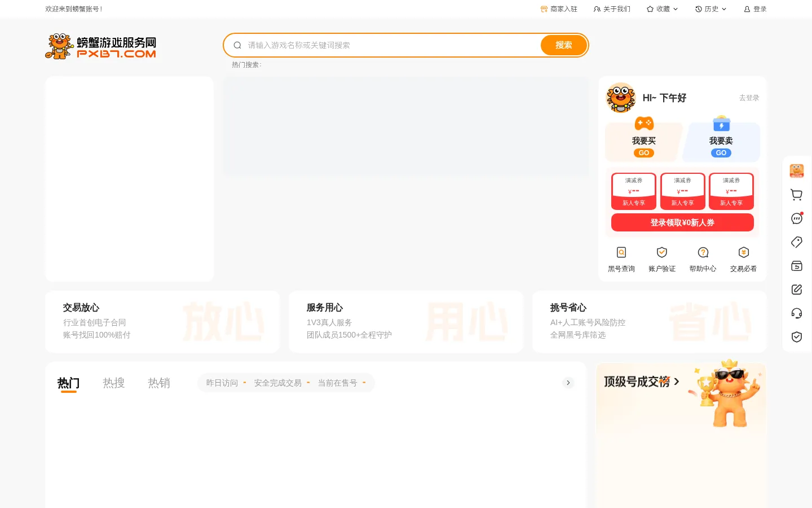
Task: Click 当前在售号 stat text
Action: tap(337, 383)
